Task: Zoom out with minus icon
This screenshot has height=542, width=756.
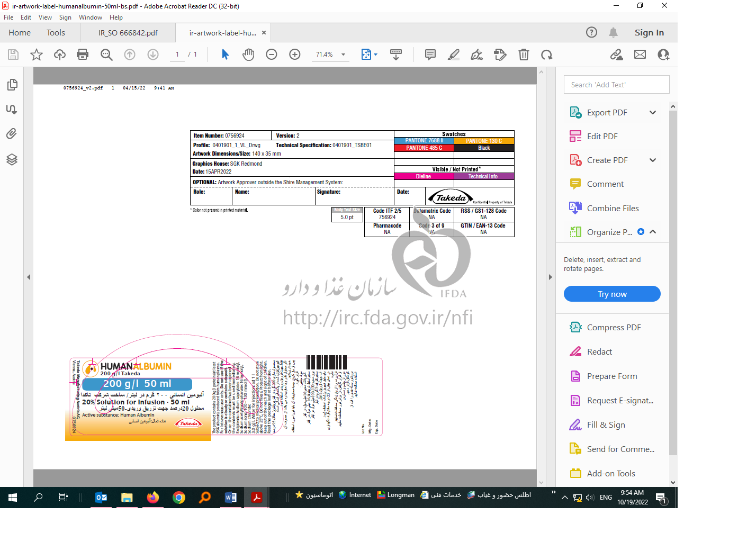Action: pyautogui.click(x=272, y=55)
